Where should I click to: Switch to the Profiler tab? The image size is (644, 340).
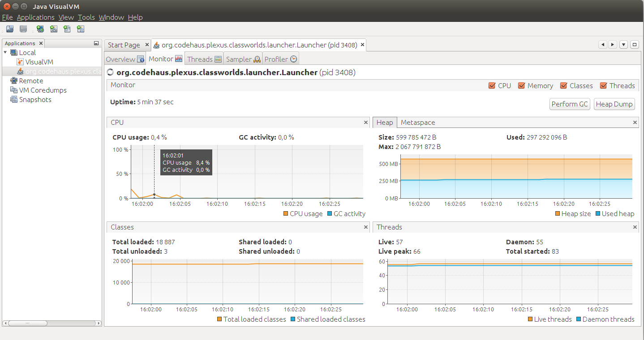click(x=280, y=59)
